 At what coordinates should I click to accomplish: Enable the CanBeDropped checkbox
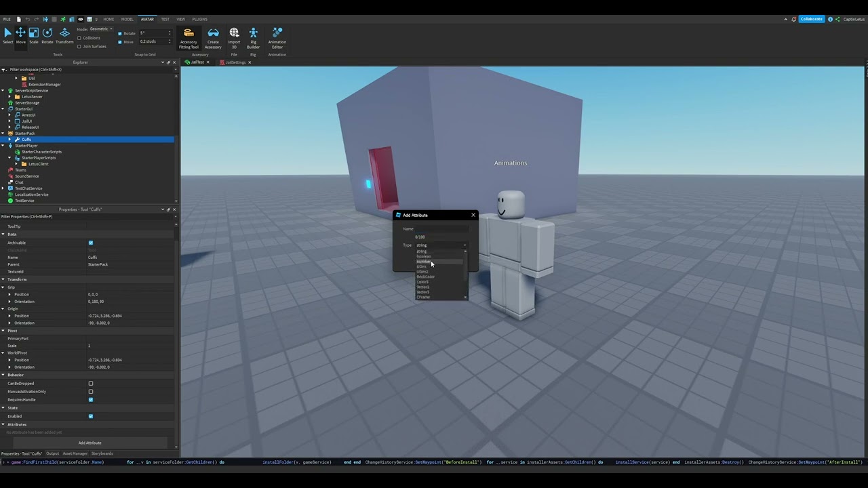pyautogui.click(x=91, y=384)
